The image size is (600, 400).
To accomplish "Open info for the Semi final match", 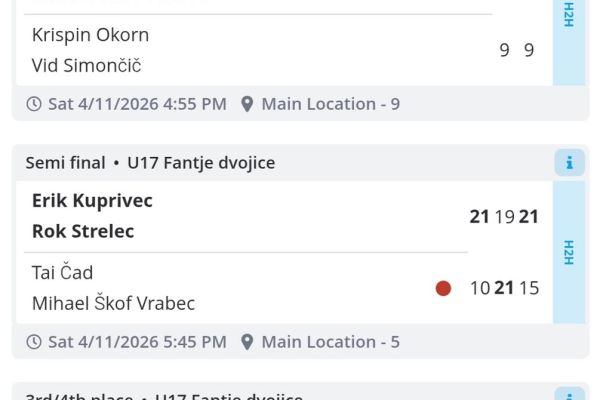I will (x=569, y=163).
